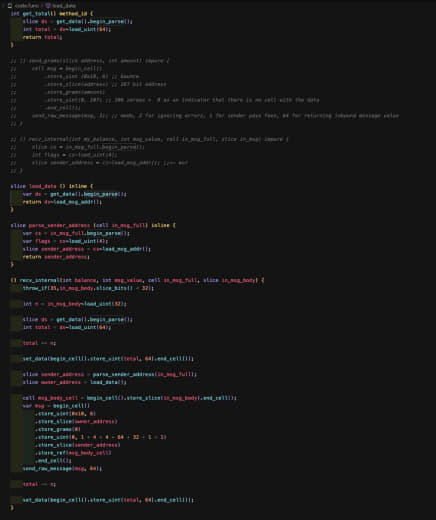The height and width of the screenshot is (520, 436).
Task: Click the purple method symbol icon in breadcrumb
Action: [48, 5]
